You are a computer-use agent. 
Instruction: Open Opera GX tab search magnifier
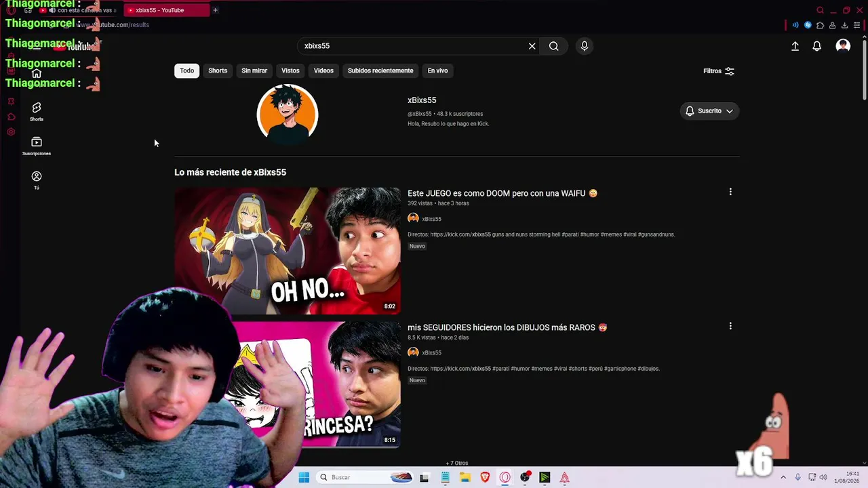[820, 10]
